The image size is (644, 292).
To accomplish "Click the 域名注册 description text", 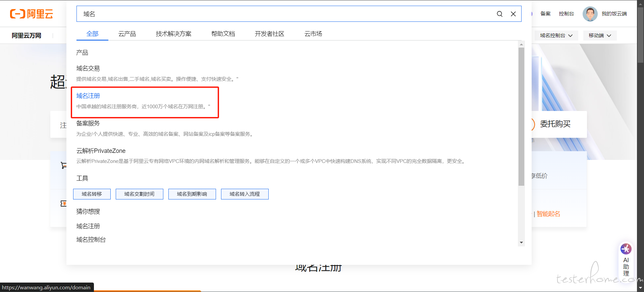I will tap(143, 107).
